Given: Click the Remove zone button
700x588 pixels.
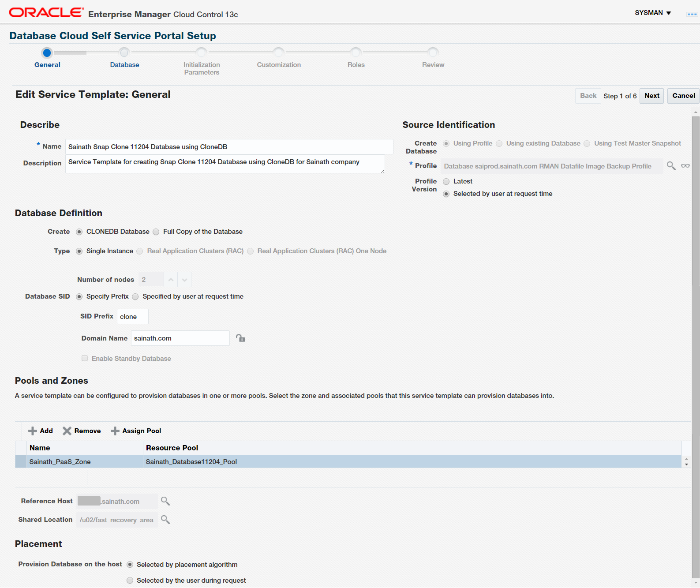Looking at the screenshot, I should [82, 431].
